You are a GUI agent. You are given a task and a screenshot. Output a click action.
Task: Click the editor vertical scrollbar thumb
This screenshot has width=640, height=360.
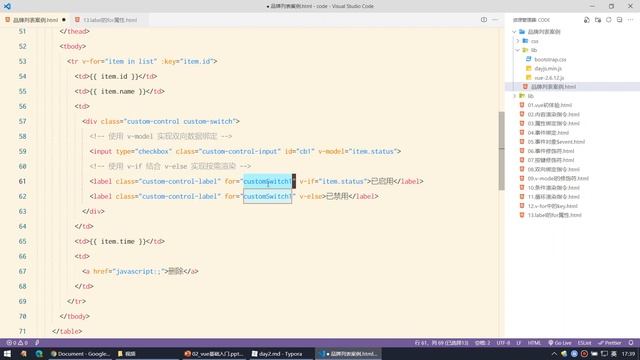click(x=501, y=151)
